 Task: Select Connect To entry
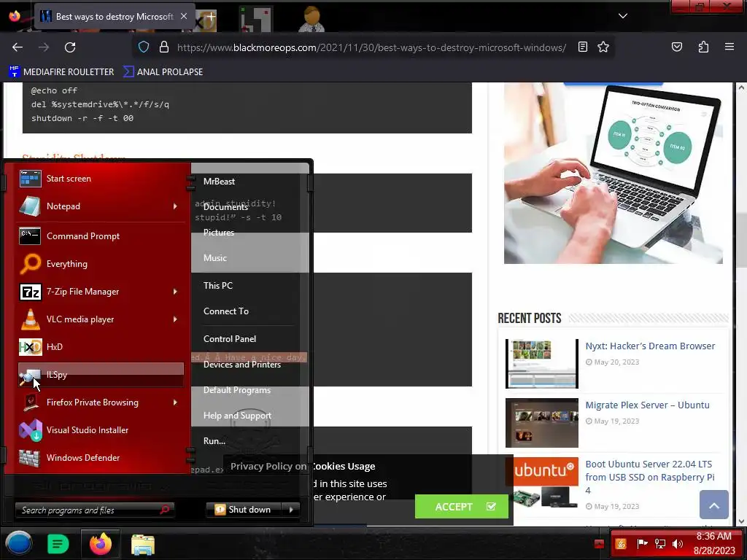pos(226,311)
